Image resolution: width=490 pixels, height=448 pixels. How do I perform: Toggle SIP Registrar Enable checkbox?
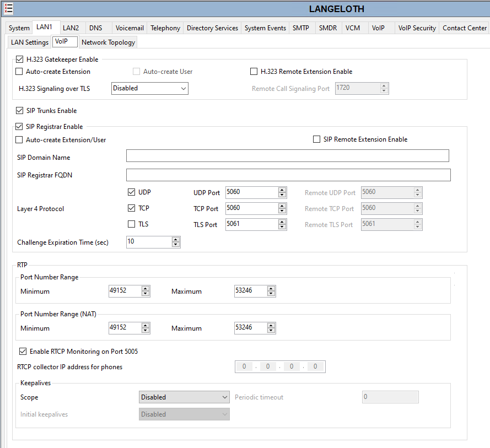coord(19,127)
